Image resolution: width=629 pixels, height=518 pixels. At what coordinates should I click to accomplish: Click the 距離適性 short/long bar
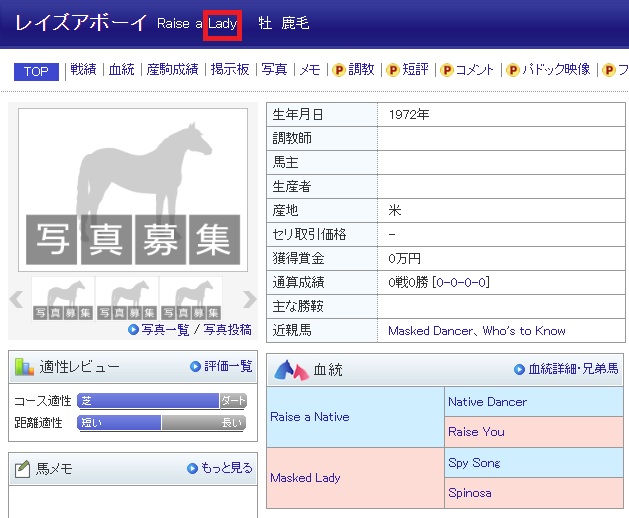point(162,423)
